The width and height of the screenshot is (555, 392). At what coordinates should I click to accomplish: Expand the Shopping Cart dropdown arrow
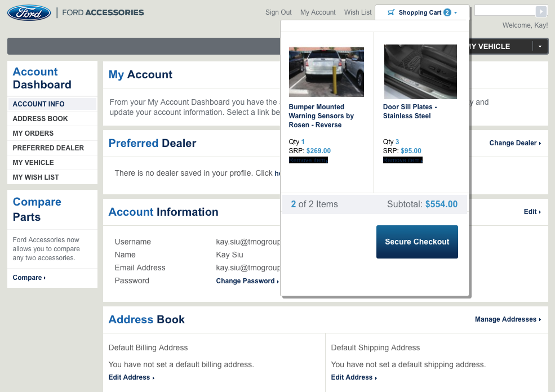coord(455,13)
